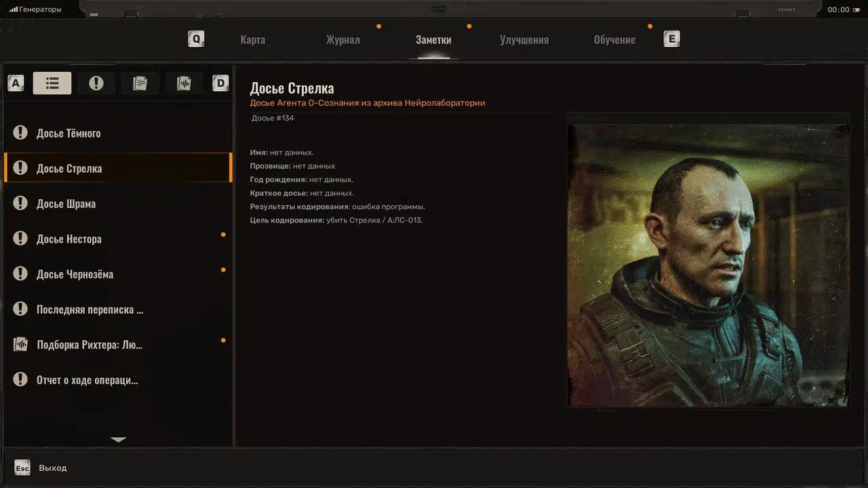
Task: Click the D key next filter icon
Action: click(220, 83)
